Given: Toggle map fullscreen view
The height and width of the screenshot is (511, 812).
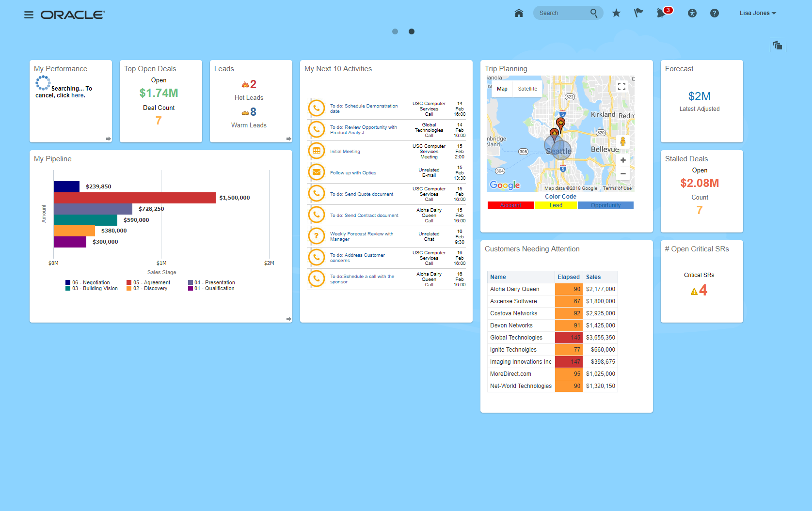Looking at the screenshot, I should pyautogui.click(x=621, y=86).
